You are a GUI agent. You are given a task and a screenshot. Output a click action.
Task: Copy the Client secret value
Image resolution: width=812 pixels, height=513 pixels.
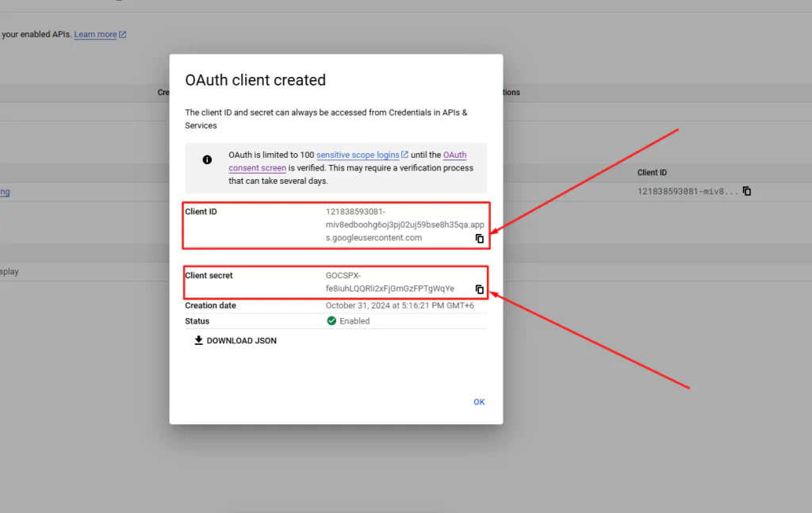point(480,289)
